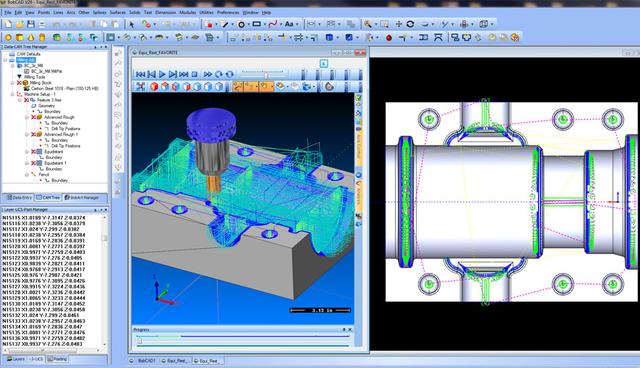Toggle red X on Feature 3 Axis
The width and height of the screenshot is (640, 368).
pos(27,100)
